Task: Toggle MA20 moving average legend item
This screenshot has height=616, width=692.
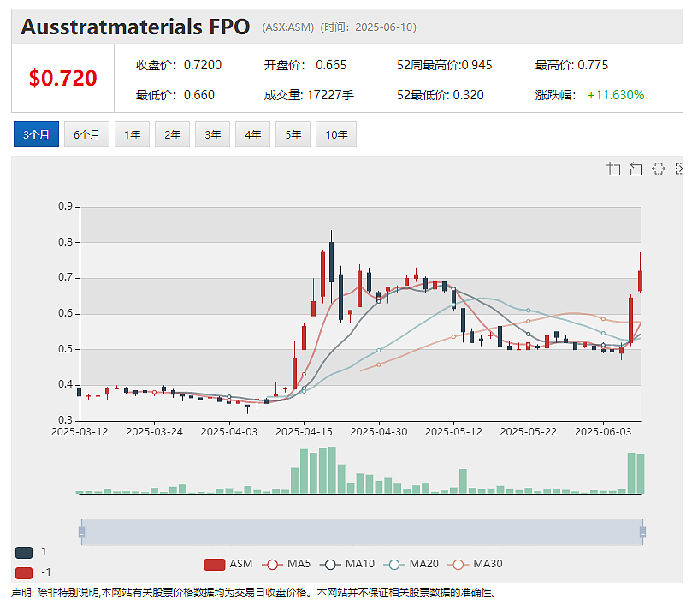Action: 411,564
